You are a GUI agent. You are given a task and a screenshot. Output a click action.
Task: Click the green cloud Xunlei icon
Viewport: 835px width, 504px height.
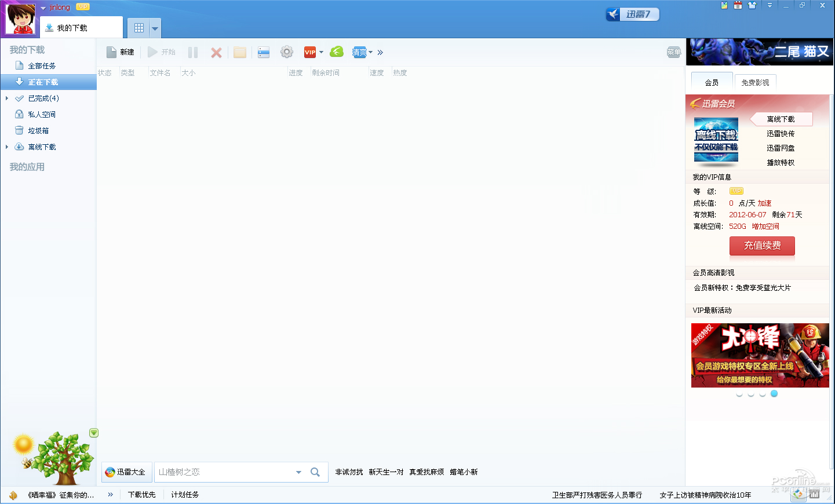point(337,52)
